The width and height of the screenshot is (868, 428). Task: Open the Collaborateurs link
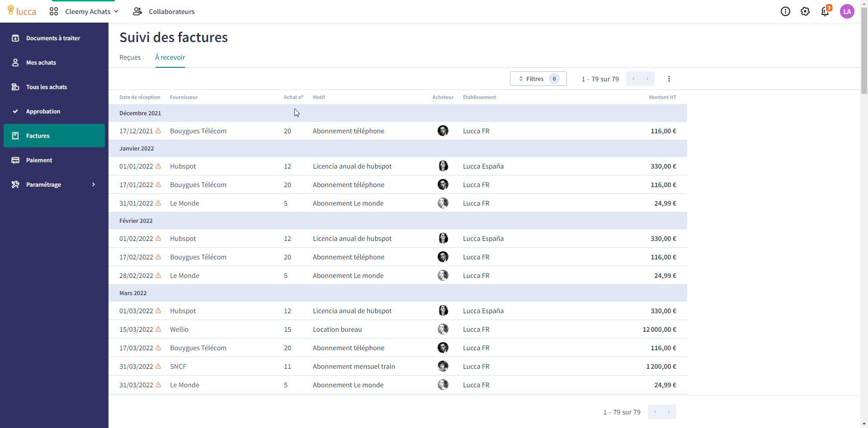click(164, 11)
